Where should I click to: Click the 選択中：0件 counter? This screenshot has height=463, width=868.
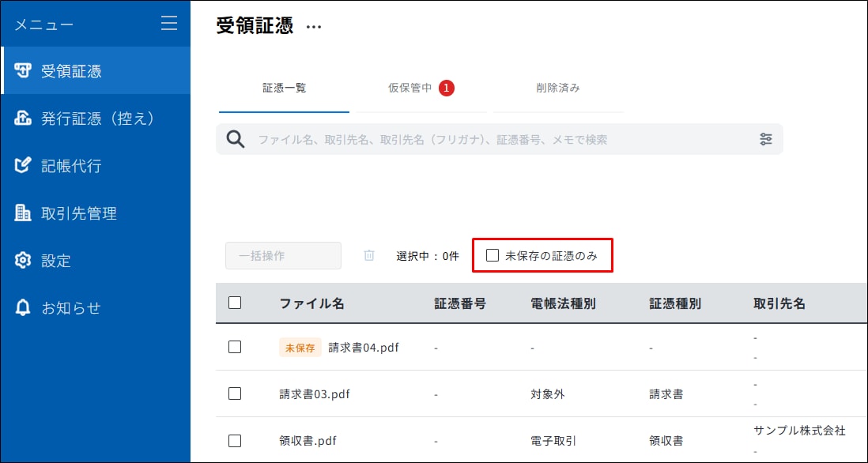pos(428,256)
